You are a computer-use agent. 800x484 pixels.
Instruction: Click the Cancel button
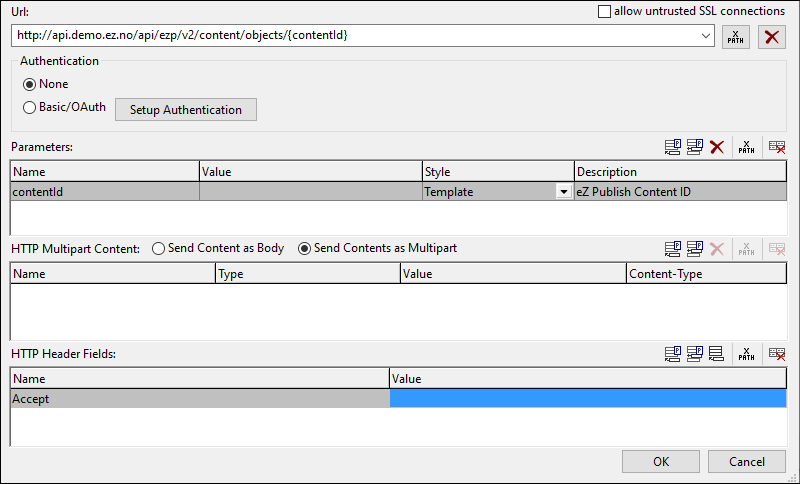point(746,461)
